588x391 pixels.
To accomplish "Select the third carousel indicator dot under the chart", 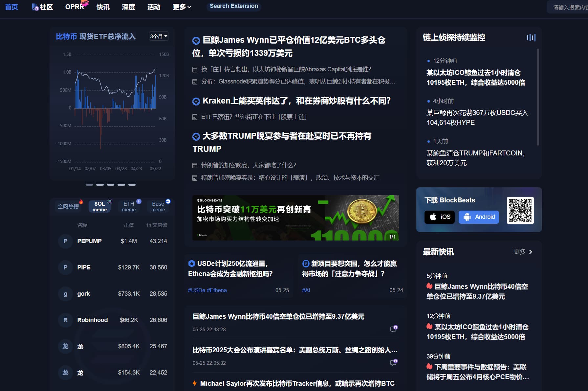I will [111, 185].
